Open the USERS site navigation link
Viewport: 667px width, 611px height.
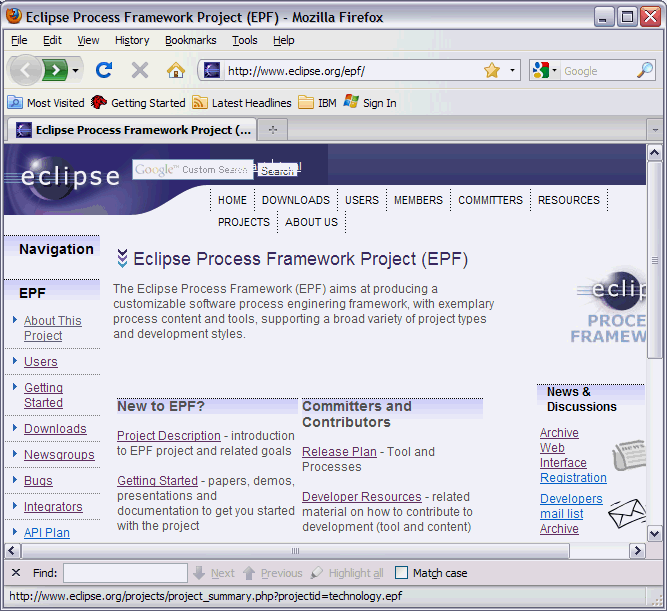click(362, 200)
